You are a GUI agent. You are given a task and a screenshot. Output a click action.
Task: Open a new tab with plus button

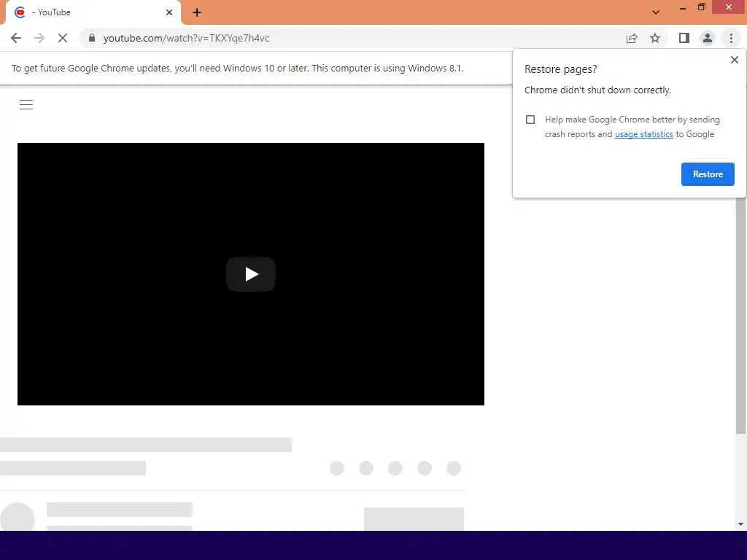click(x=197, y=12)
